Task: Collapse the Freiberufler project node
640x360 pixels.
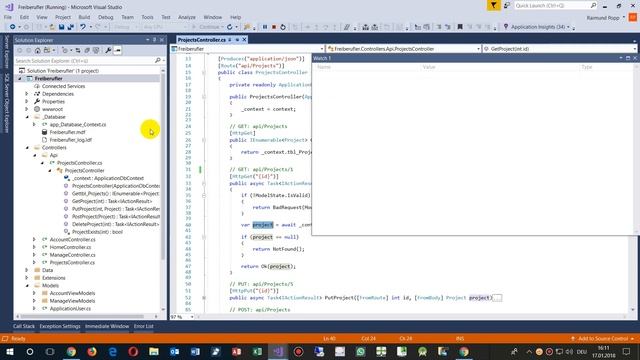Action: [x=20, y=78]
